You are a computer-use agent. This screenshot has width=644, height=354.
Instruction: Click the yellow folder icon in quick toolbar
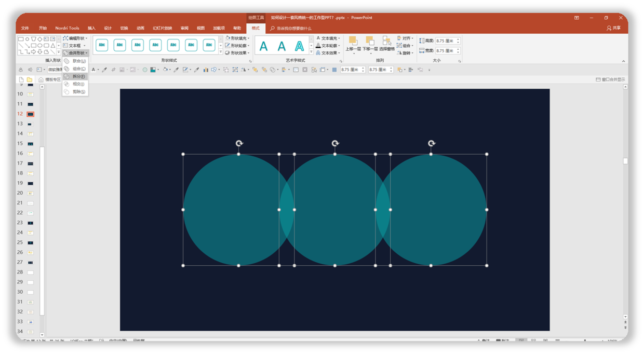[30, 79]
